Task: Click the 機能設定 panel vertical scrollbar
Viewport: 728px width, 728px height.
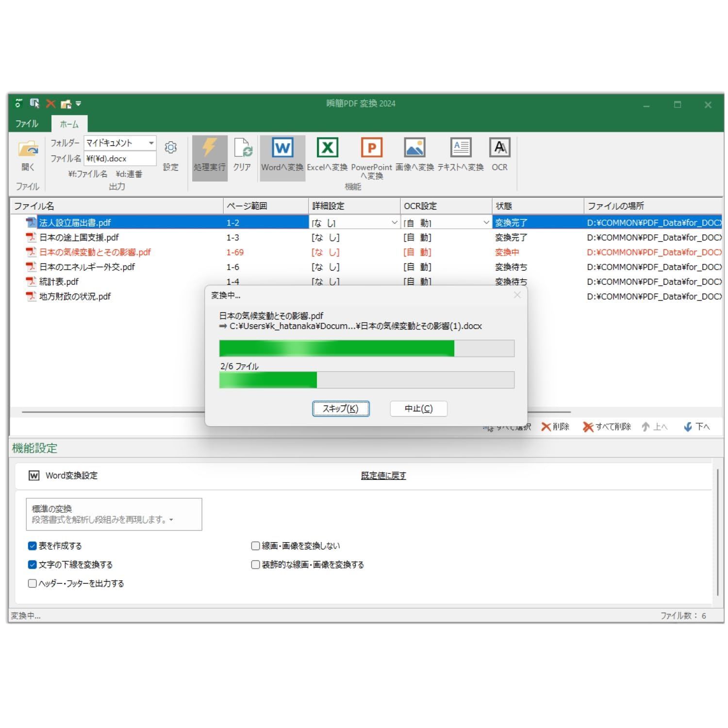Action: pos(717,532)
